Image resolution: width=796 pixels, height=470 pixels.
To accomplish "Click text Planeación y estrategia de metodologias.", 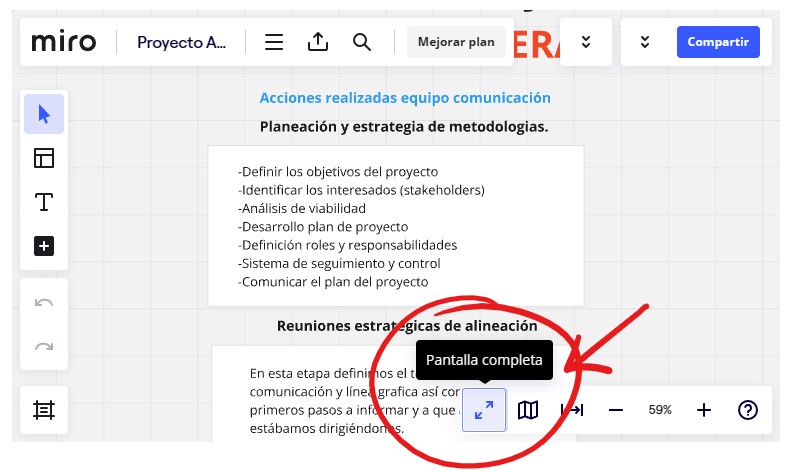I will pos(404,126).
